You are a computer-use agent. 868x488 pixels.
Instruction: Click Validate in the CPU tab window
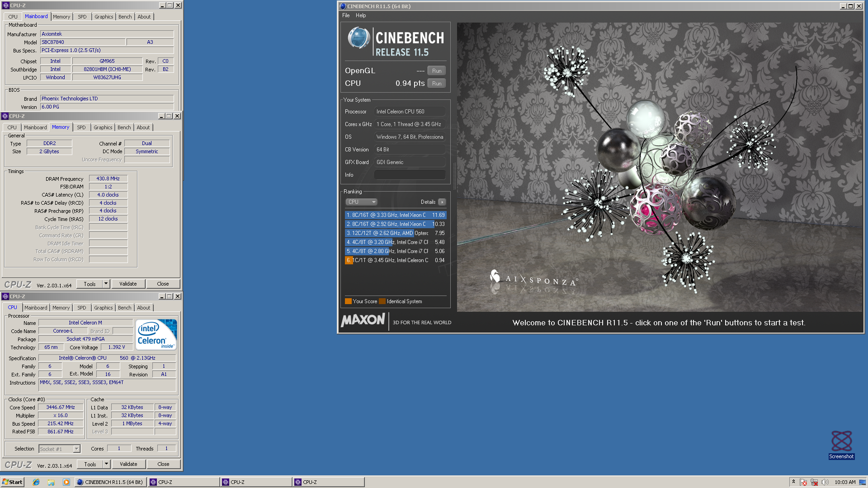(x=128, y=464)
